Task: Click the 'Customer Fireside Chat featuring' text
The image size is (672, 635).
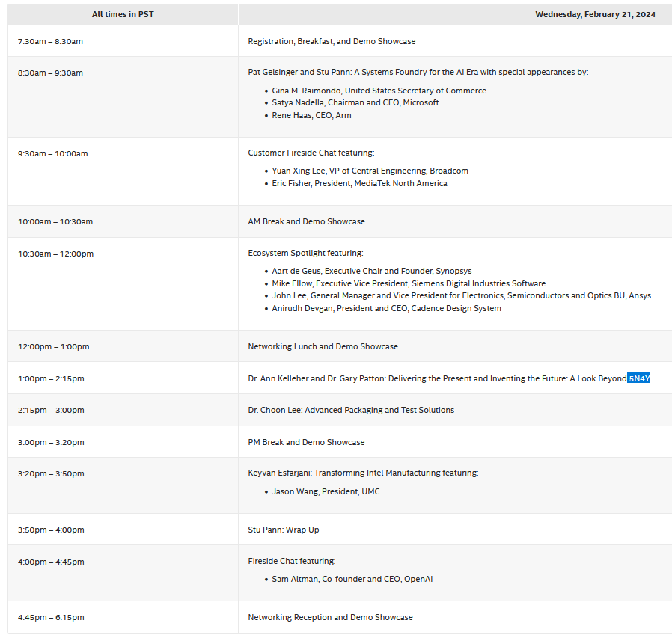Action: click(311, 153)
